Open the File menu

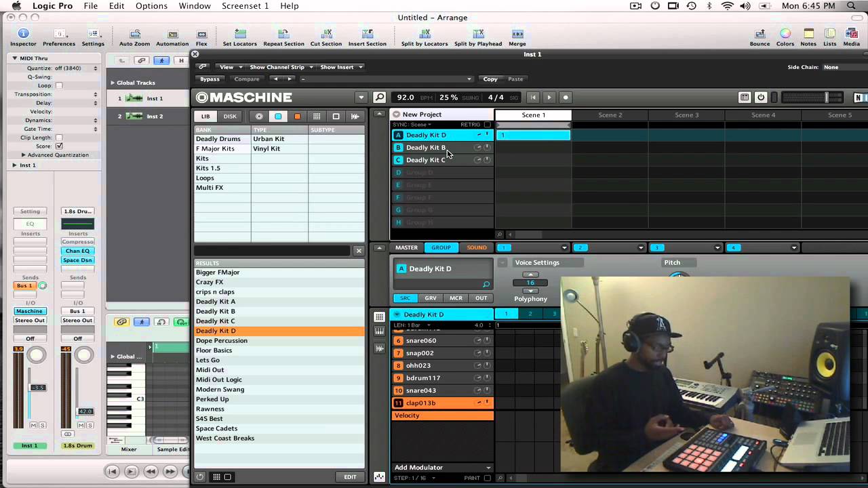coord(91,6)
